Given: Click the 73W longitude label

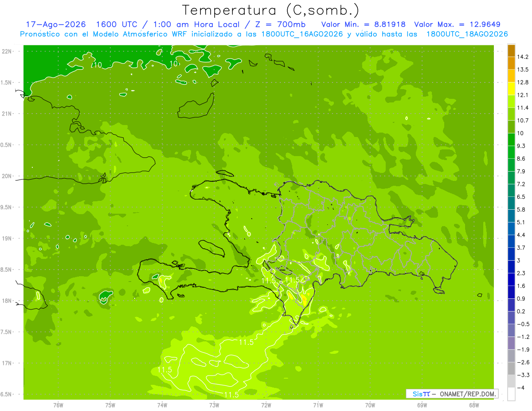Looking at the screenshot, I should coord(214,405).
